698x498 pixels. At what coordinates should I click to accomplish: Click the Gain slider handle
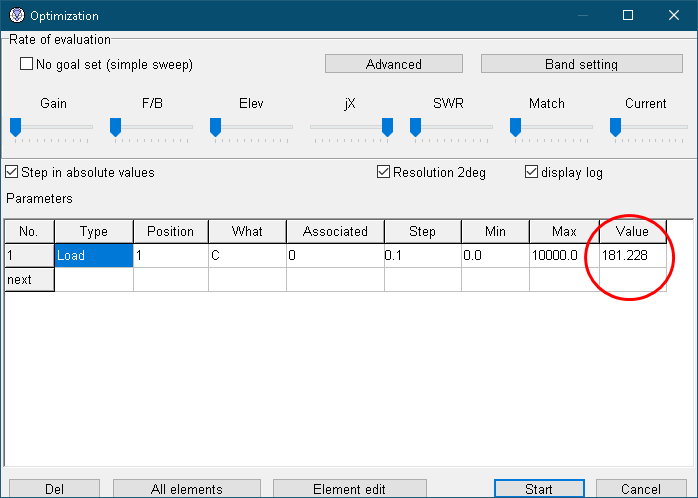tap(16, 126)
